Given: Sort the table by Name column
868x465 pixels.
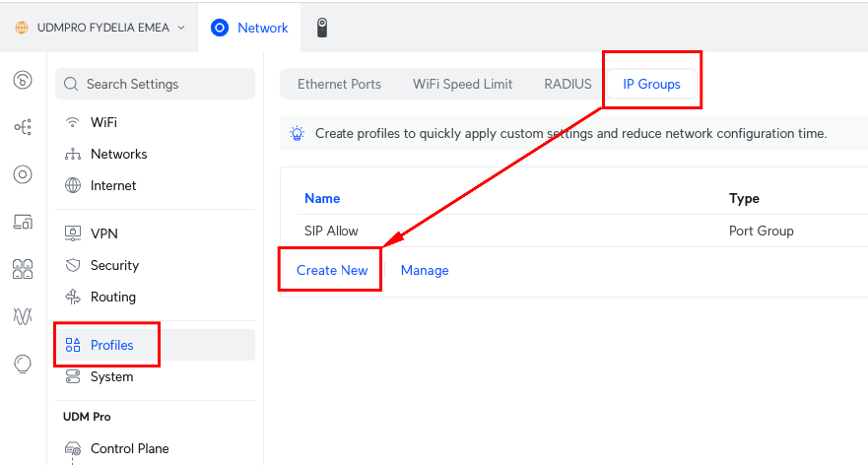Looking at the screenshot, I should [322, 198].
